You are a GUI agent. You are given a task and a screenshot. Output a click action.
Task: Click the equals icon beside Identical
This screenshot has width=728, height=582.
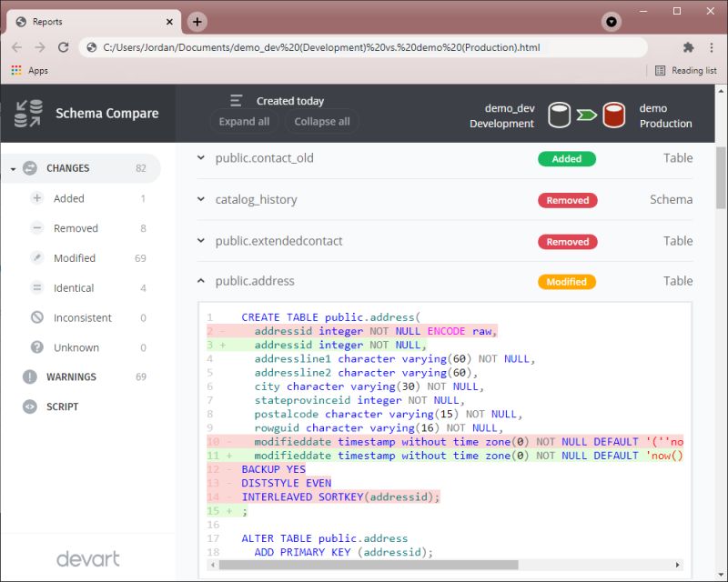[36, 287]
